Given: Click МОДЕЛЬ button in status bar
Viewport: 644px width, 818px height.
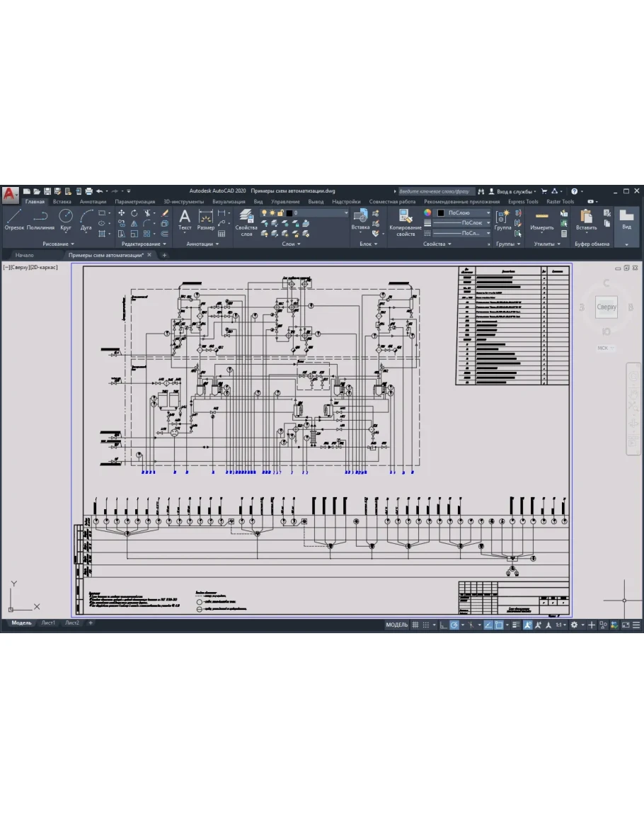Looking at the screenshot, I should point(396,625).
